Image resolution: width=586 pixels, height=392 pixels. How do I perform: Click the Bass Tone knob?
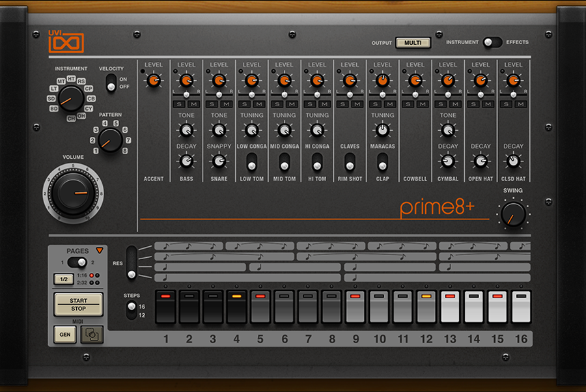pyautogui.click(x=186, y=130)
